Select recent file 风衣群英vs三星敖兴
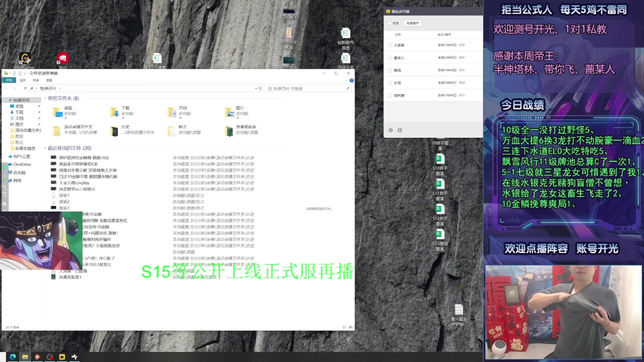Screen dimensions: 644x362 [x=77, y=189]
